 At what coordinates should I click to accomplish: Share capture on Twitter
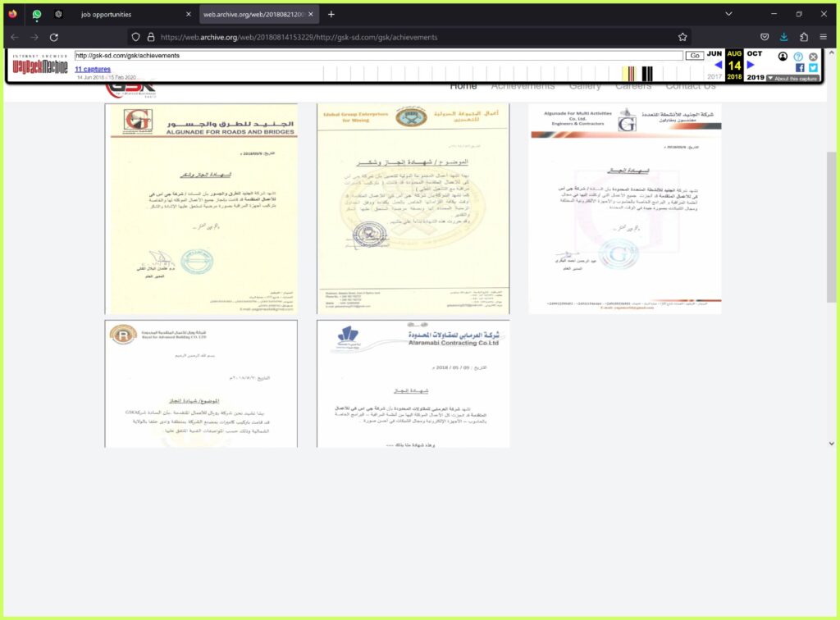(813, 68)
